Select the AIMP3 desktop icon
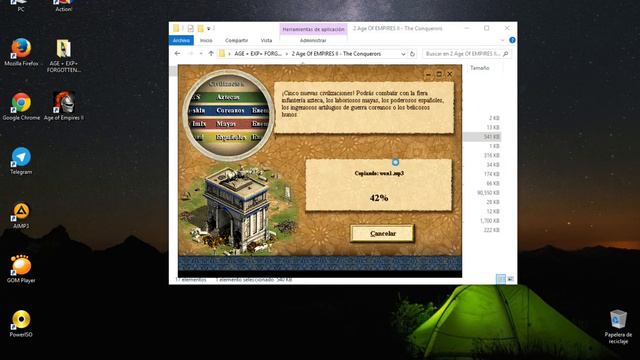The height and width of the screenshot is (360, 640). pyautogui.click(x=21, y=215)
